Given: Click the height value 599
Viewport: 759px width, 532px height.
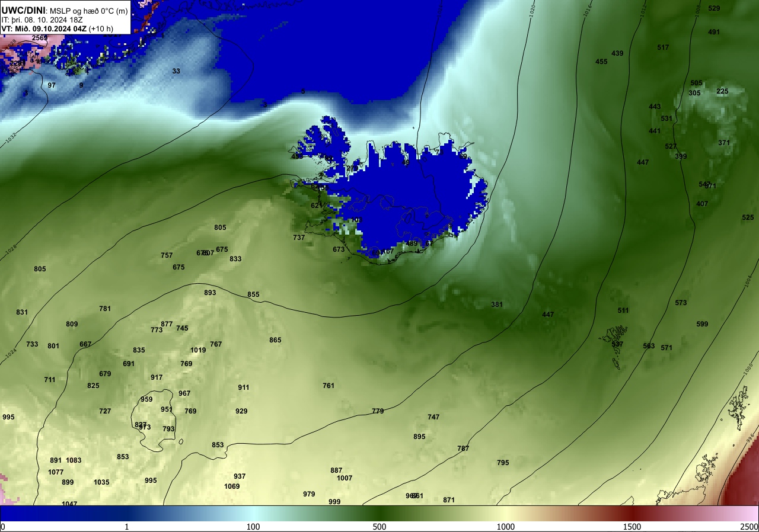Looking at the screenshot, I should pyautogui.click(x=702, y=324).
